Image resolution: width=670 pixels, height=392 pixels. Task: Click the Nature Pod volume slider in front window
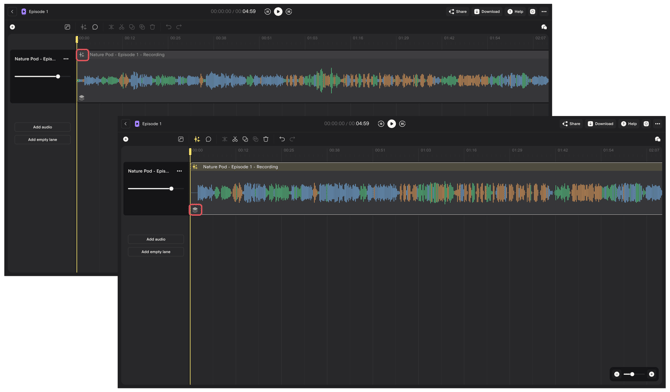click(156, 189)
